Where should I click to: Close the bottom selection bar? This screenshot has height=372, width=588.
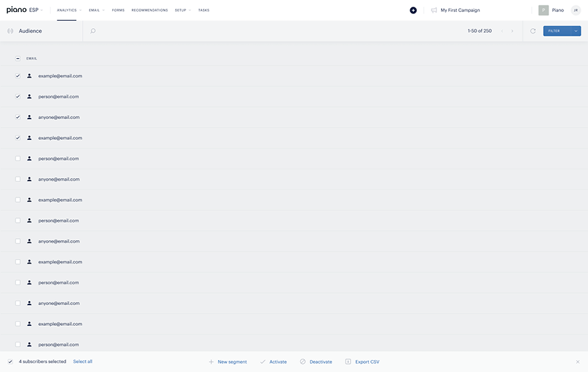(577, 362)
